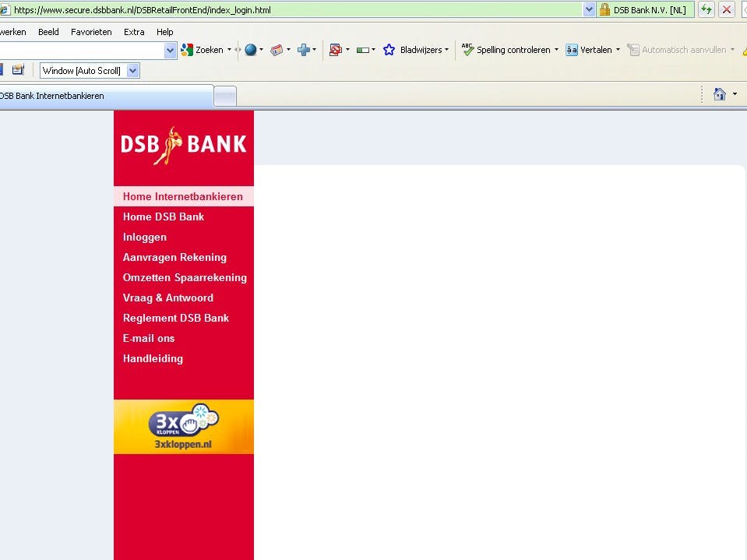The height and width of the screenshot is (560, 747).
Task: Click the refresh page button
Action: [706, 9]
